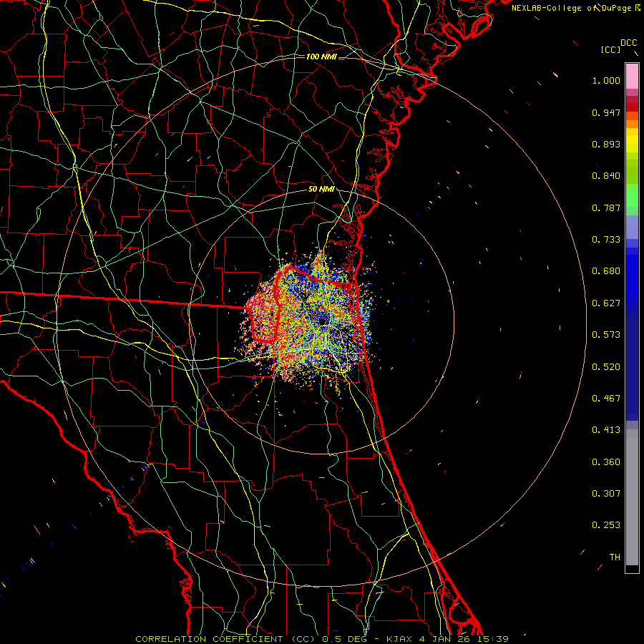Select the 0.840 scale value
The width and height of the screenshot is (644, 644).
[606, 176]
